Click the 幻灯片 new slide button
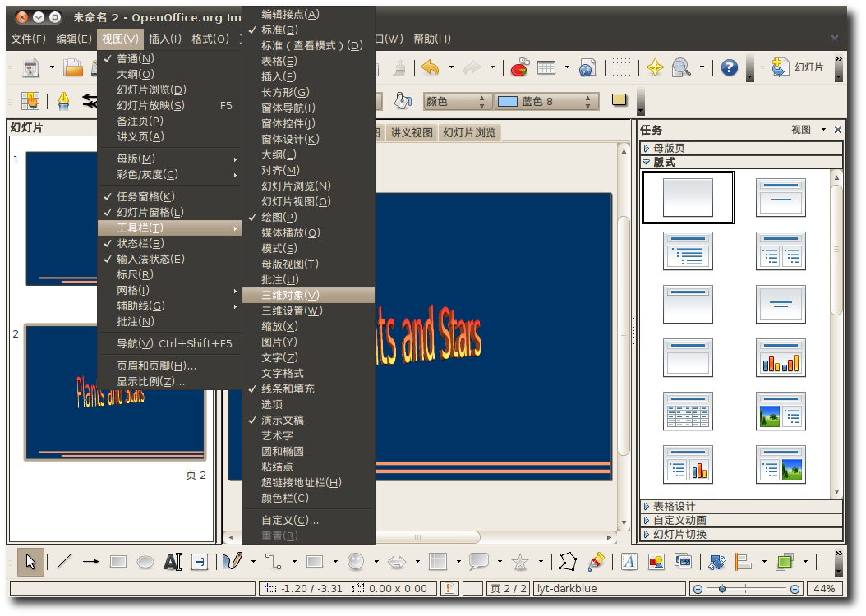The width and height of the screenshot is (866, 616). 800,67
